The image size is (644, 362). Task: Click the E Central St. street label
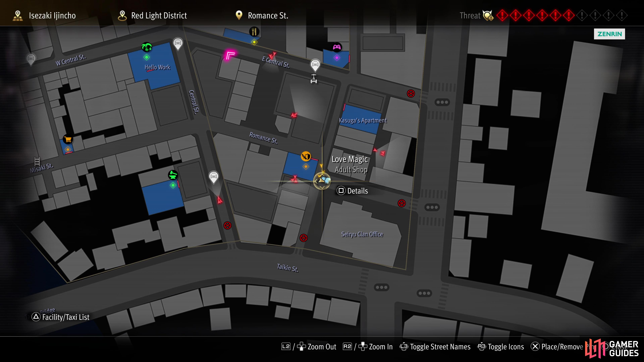(x=276, y=62)
